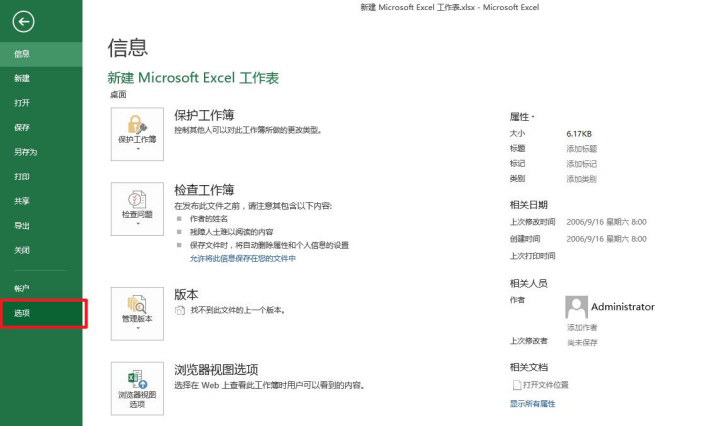The width and height of the screenshot is (719, 426).
Task: Click 打开文件位置 link
Action: (546, 385)
